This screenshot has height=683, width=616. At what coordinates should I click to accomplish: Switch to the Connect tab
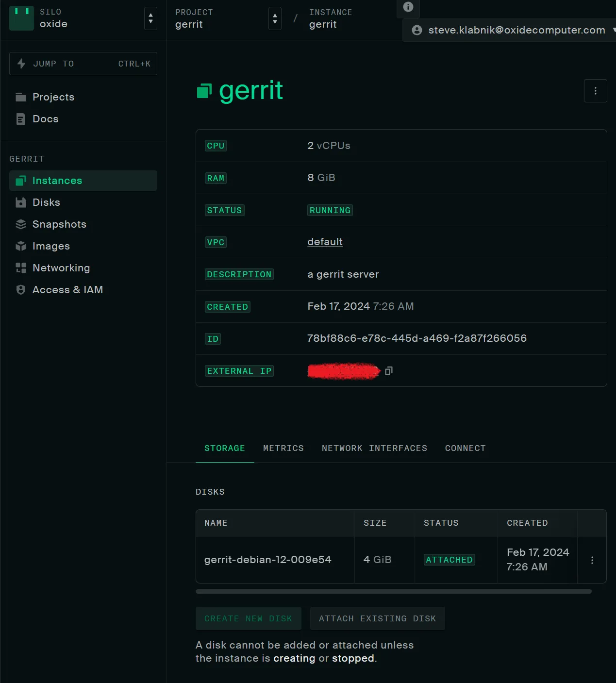(466, 448)
